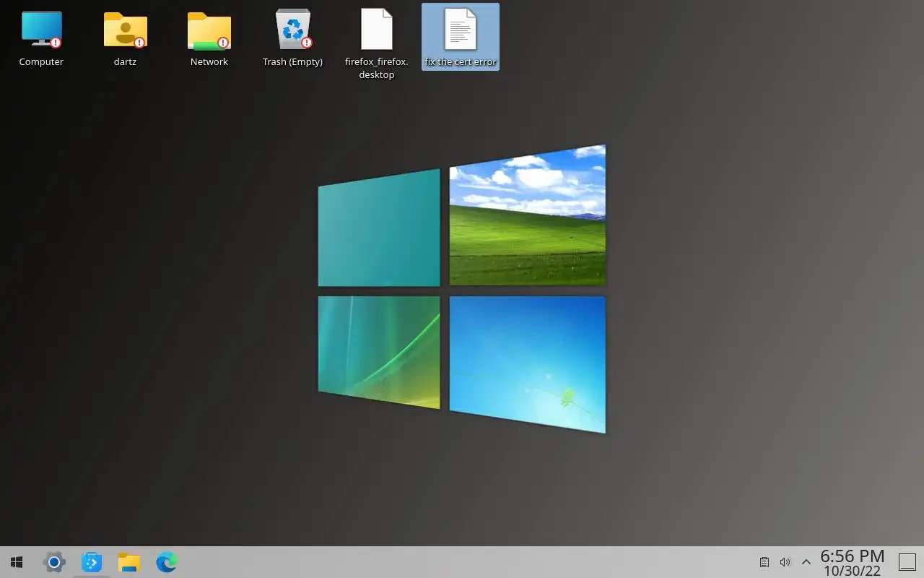924x578 pixels.
Task: Expand hidden system tray icons
Action: point(806,562)
